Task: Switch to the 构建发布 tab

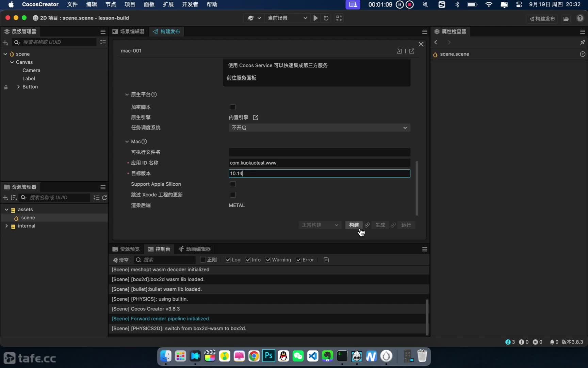Action: coord(166,31)
